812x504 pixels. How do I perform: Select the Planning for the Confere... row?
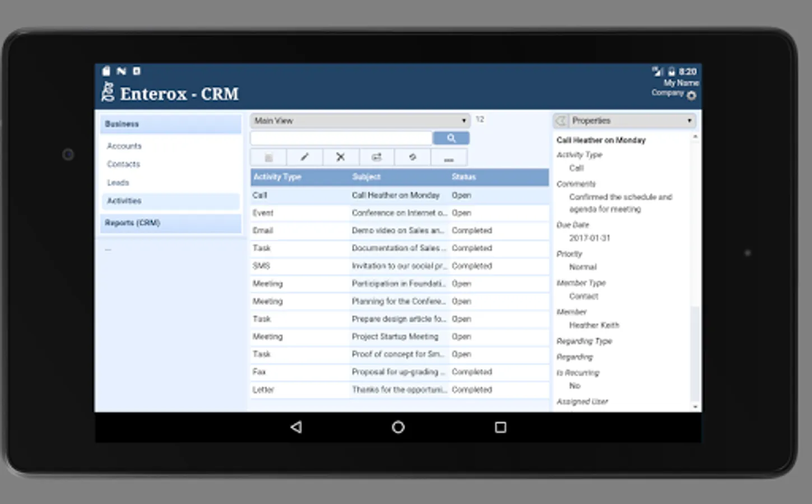click(x=400, y=301)
